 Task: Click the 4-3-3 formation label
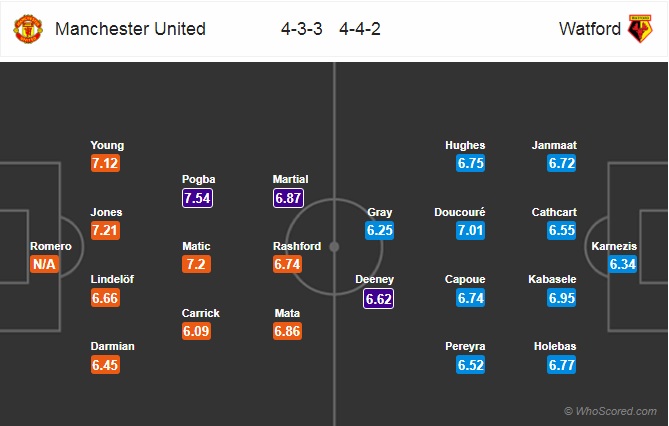(302, 29)
